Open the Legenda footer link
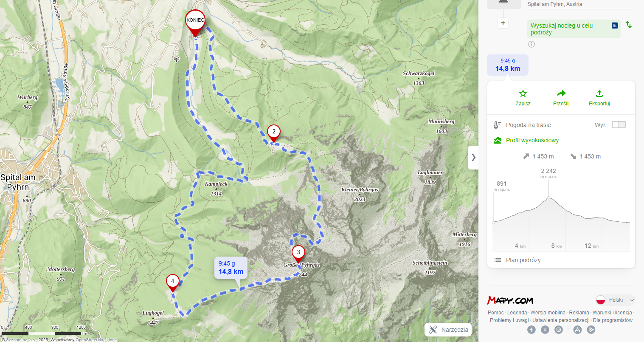The height and width of the screenshot is (342, 644). pos(517,313)
